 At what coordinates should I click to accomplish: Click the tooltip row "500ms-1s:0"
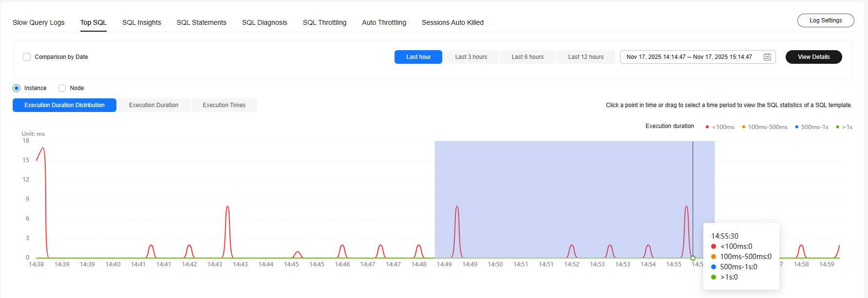734,267
